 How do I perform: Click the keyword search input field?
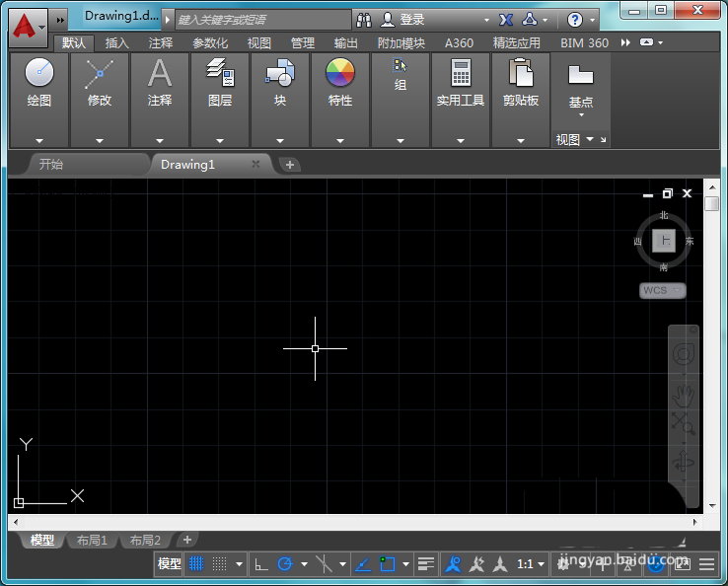(x=263, y=20)
